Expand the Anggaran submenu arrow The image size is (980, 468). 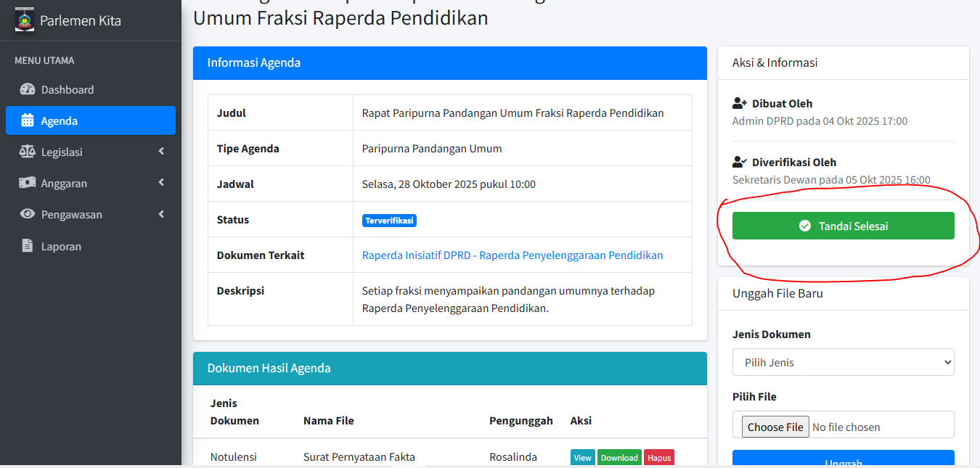coord(161,183)
